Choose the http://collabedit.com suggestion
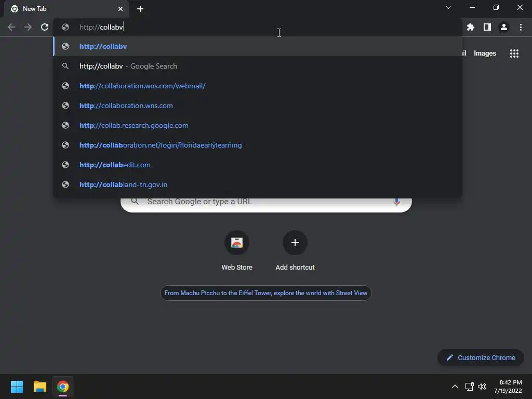Screen dimensions: 532x399 coord(258,165)
